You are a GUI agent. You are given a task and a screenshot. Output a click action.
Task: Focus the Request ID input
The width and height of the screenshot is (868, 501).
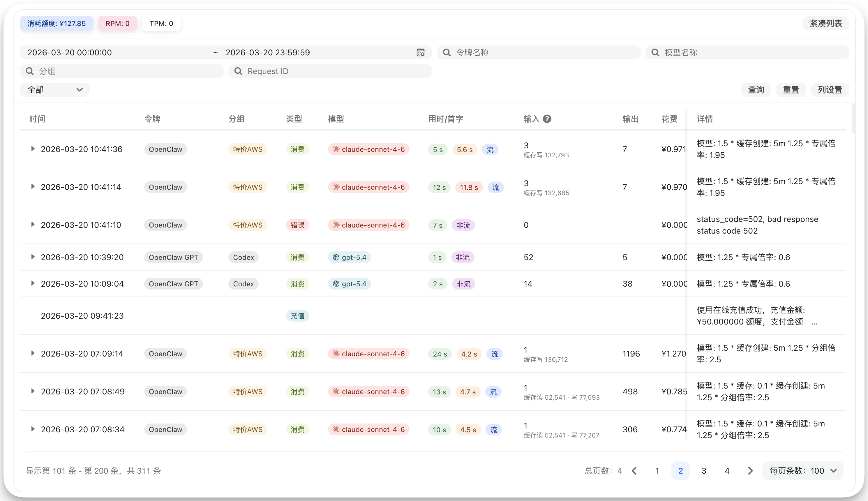[330, 71]
